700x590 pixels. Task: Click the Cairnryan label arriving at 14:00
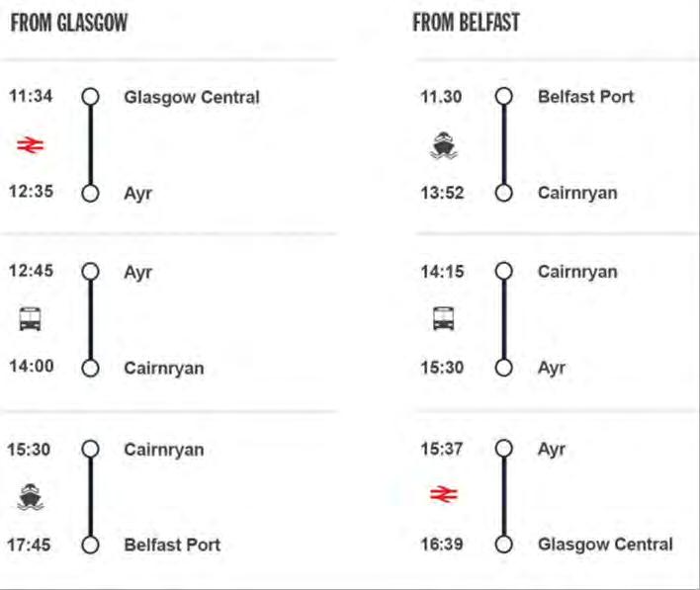click(x=164, y=369)
